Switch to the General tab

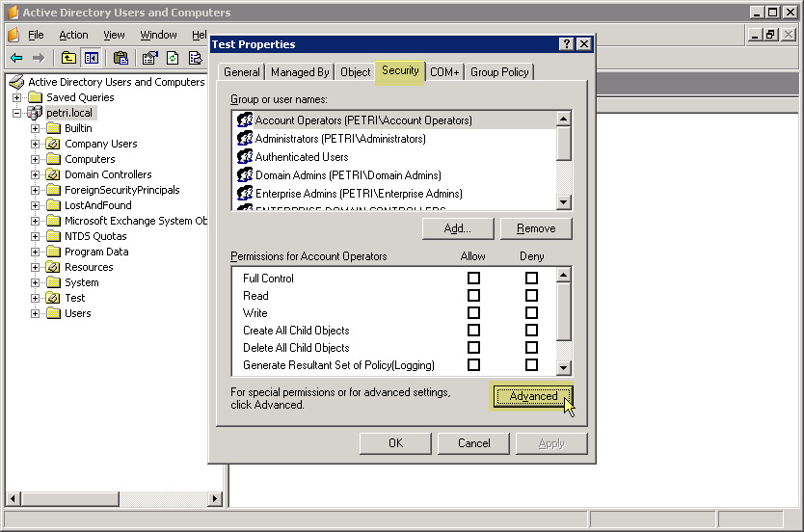click(242, 72)
